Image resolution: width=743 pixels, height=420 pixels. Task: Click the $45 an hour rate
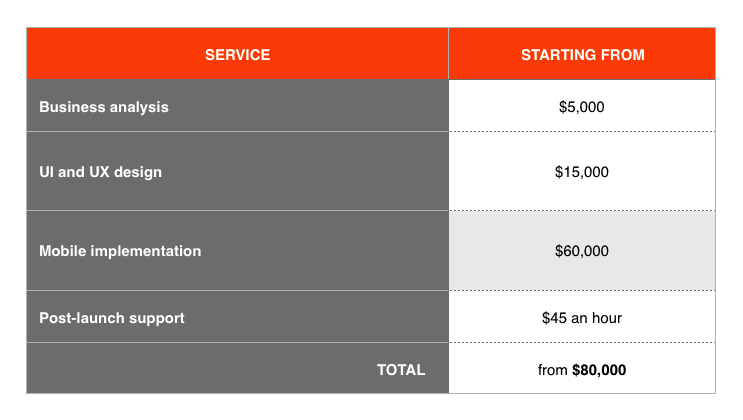581,318
